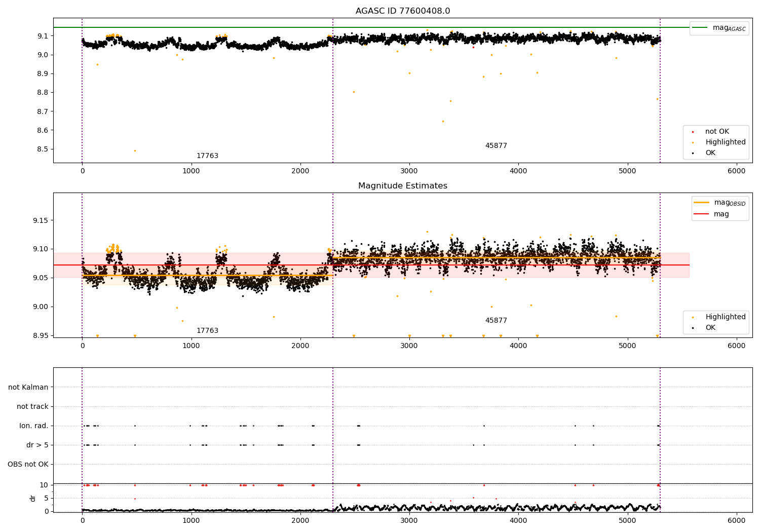Click the 'Ion. rad.' row label
The height and width of the screenshot is (532, 760).
(x=34, y=426)
